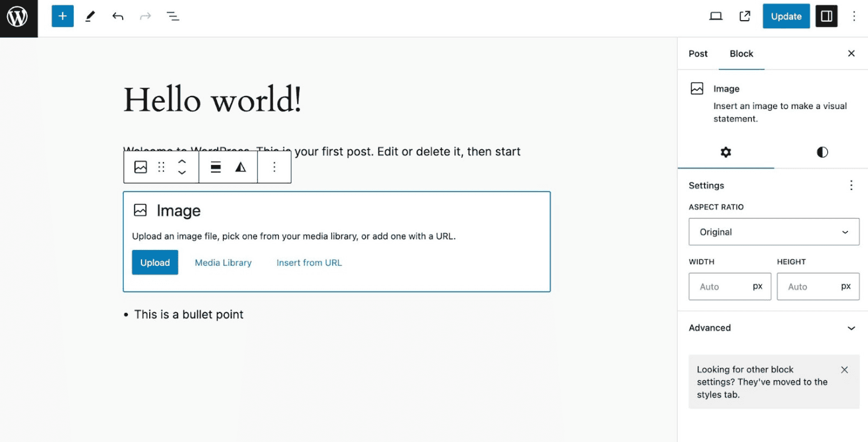Select the Tools pencil icon
The image size is (868, 442).
pos(90,16)
